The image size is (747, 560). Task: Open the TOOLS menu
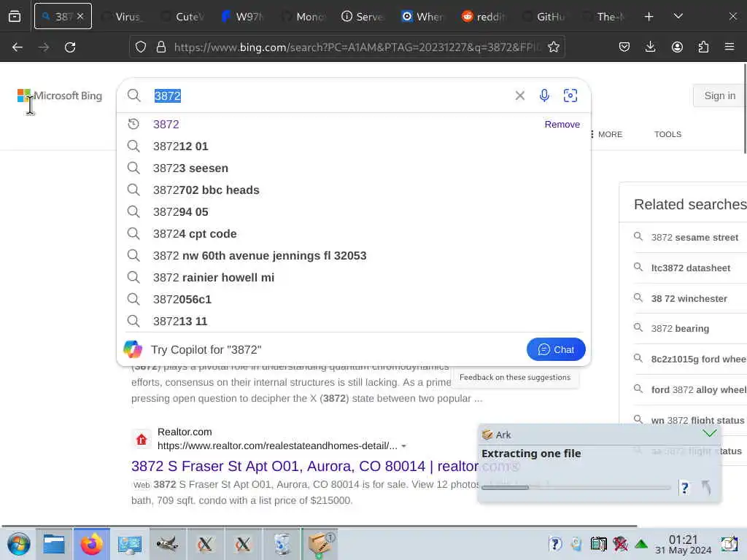click(x=667, y=134)
